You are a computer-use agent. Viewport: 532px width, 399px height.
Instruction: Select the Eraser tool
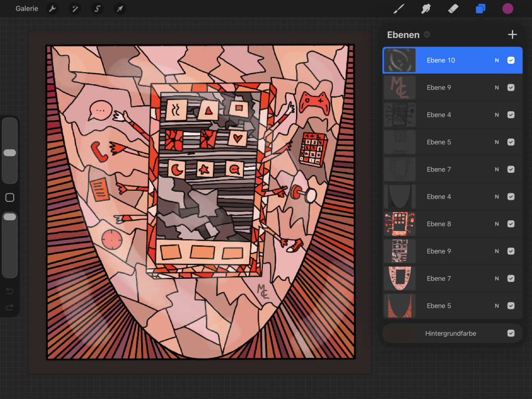point(454,8)
